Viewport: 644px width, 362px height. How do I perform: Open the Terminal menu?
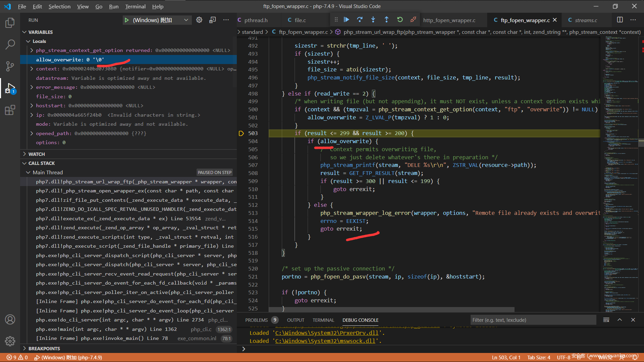tap(135, 6)
